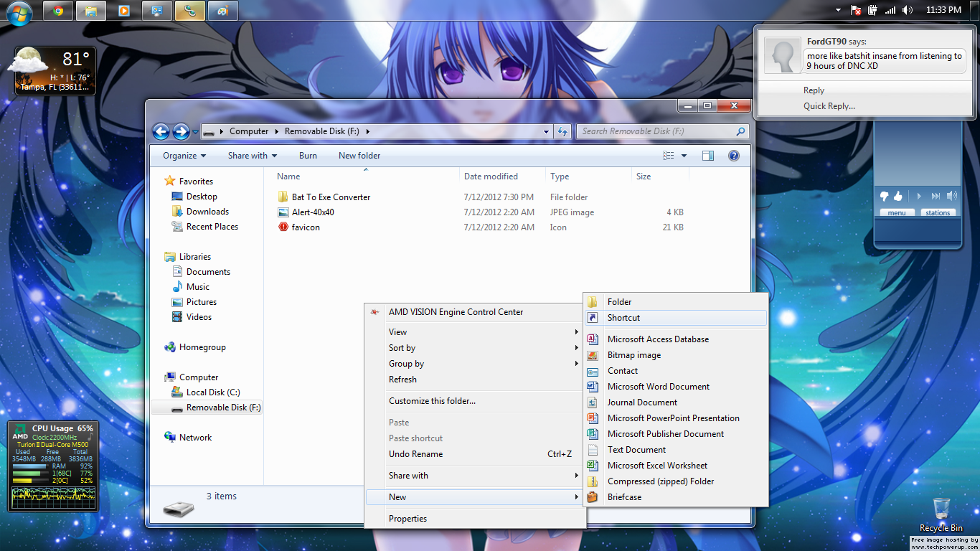980x551 pixels.
Task: Open the Paint taskbar icon
Action: 223,11
